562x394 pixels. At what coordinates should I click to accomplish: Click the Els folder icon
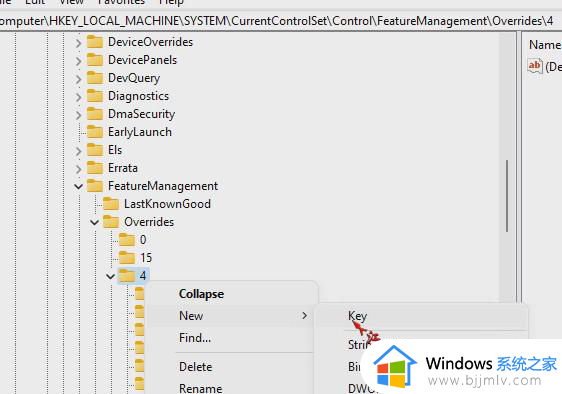pyautogui.click(x=95, y=150)
